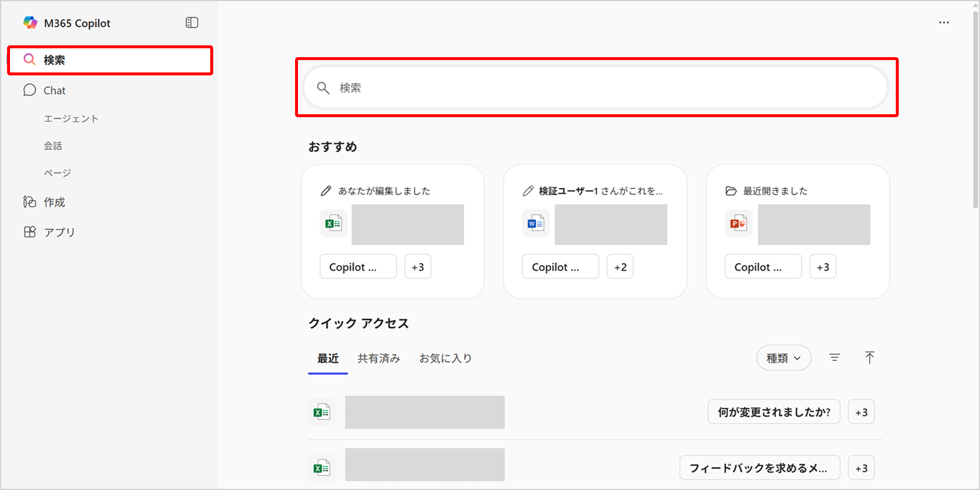Expand +3 actions beside 何が変更されましたか
The width and height of the screenshot is (980, 490).
tap(861, 412)
